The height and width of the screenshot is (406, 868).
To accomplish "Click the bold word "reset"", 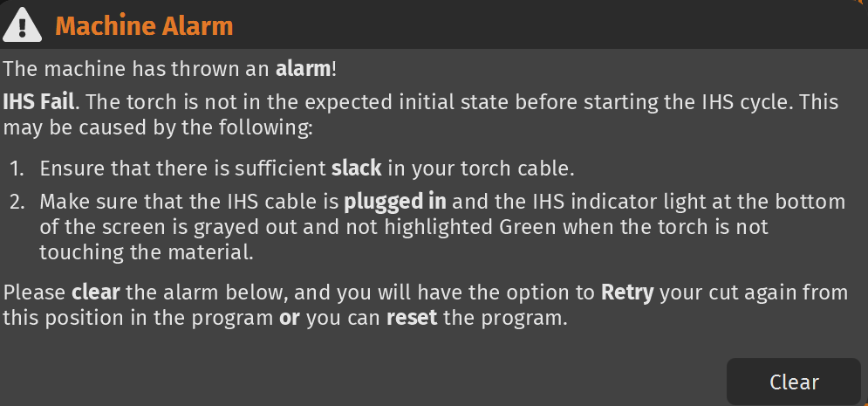I will [x=412, y=317].
